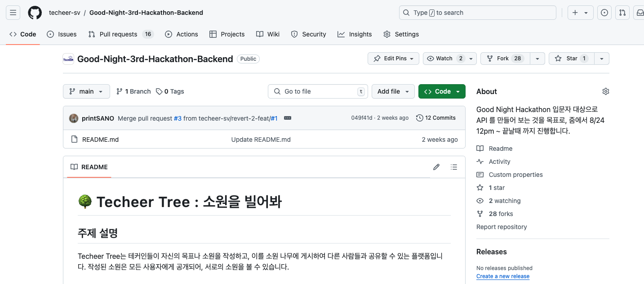Fork the repository
The height and width of the screenshot is (284, 644).
click(504, 58)
